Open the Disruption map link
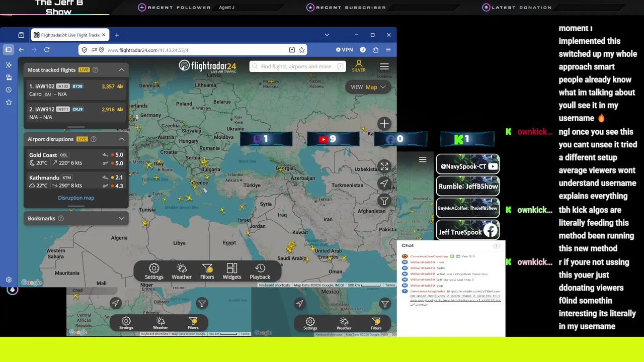The width and height of the screenshot is (644, 362). coord(76,198)
